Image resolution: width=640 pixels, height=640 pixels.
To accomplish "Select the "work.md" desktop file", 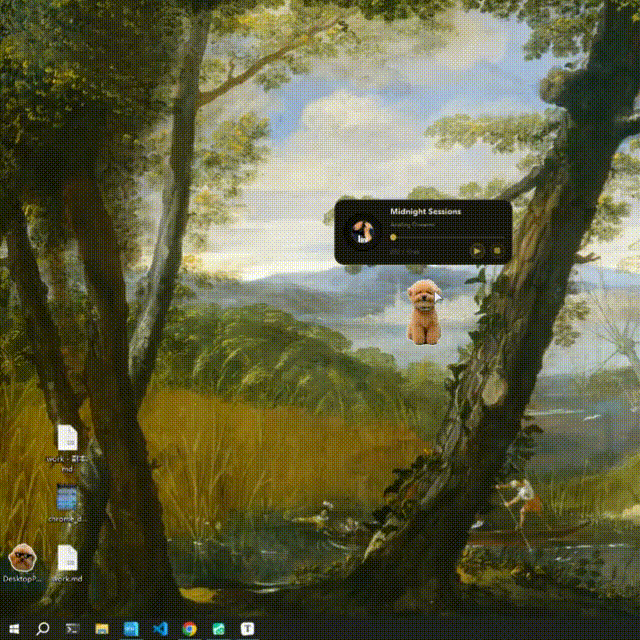I will coord(67,563).
